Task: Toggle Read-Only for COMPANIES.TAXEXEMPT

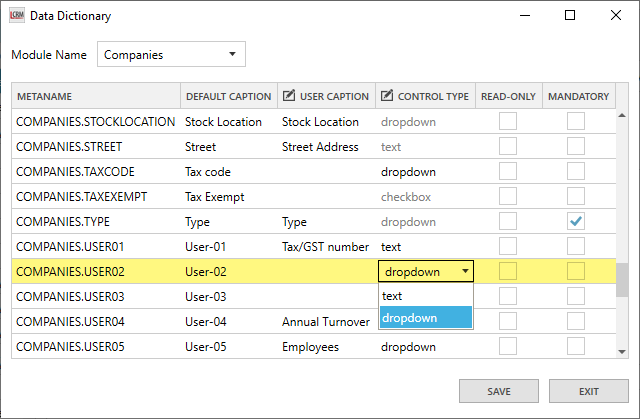Action: click(508, 196)
